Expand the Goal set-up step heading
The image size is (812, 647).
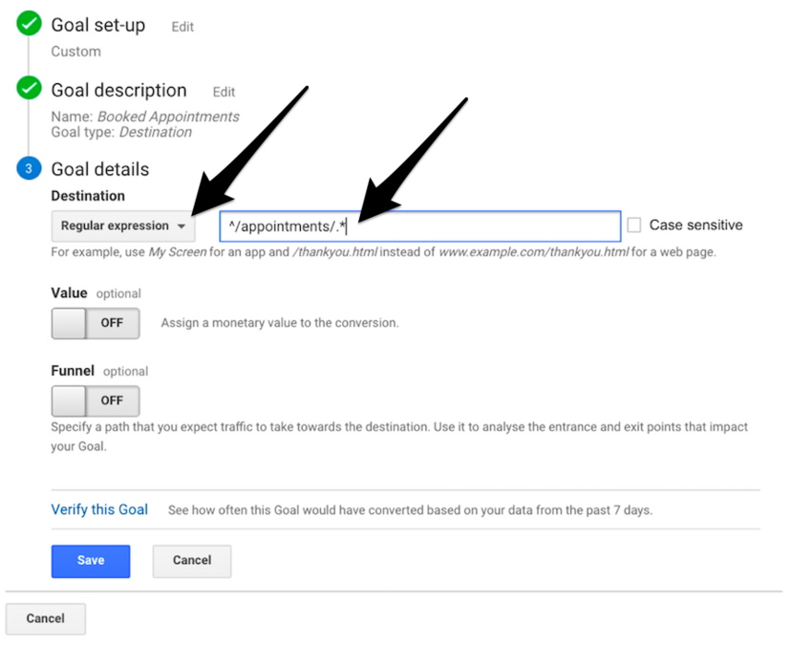pyautogui.click(x=98, y=26)
